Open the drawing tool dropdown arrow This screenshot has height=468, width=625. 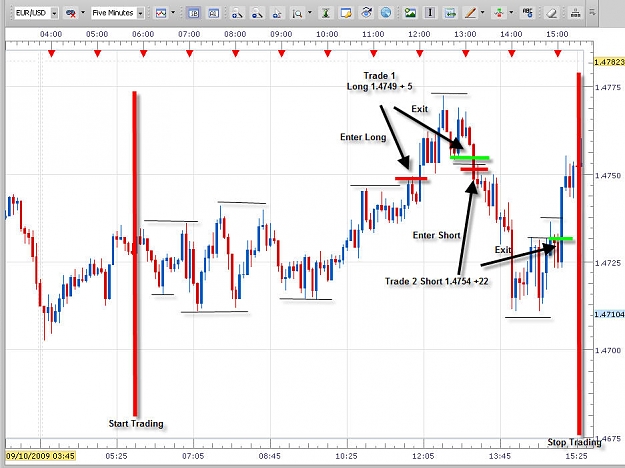pos(482,13)
